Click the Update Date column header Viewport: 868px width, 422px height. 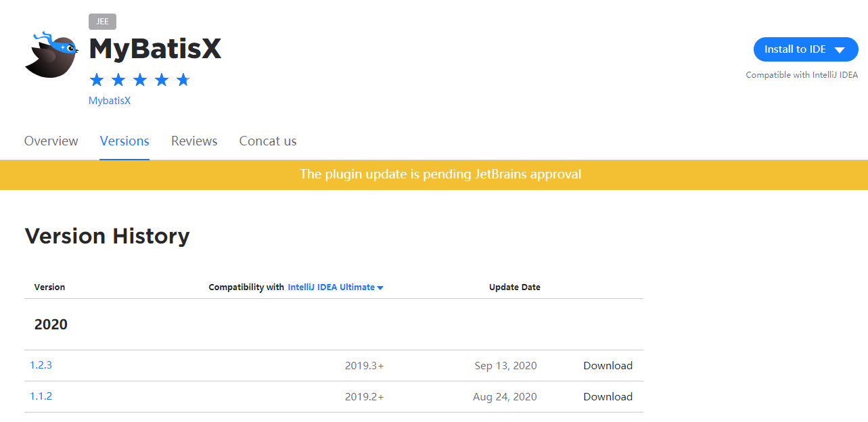point(515,287)
